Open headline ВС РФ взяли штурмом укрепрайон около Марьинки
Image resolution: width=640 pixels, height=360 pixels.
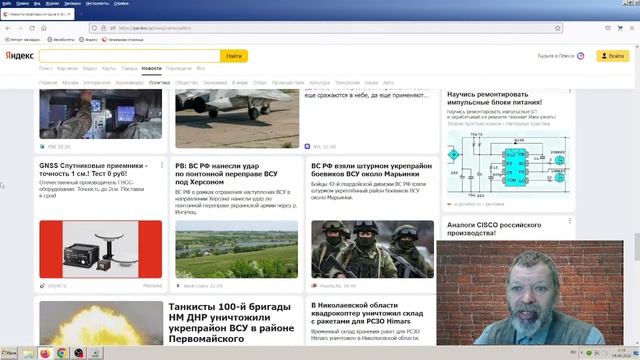[371, 170]
